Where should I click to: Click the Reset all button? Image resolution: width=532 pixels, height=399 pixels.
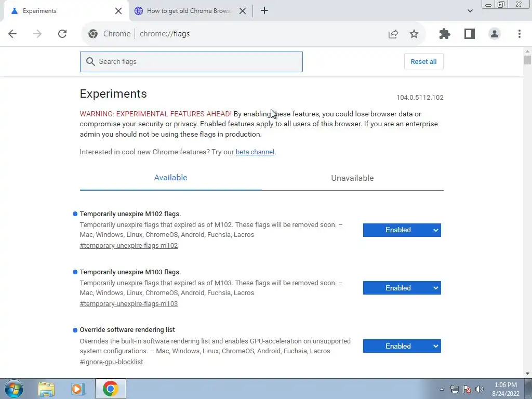[x=424, y=61]
